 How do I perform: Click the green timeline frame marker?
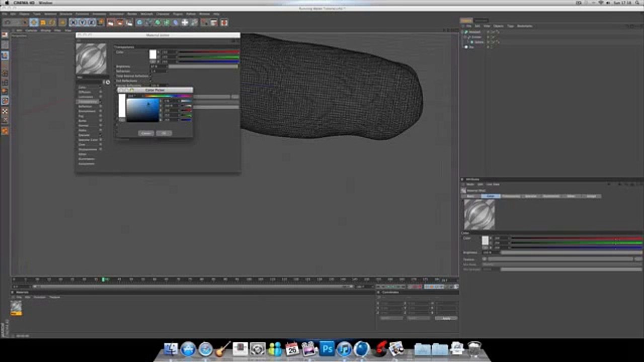104,280
